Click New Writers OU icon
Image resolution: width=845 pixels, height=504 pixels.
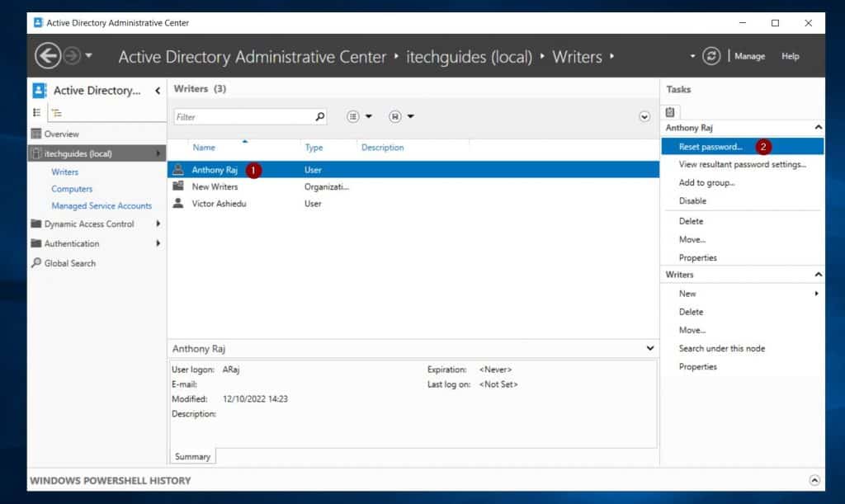pyautogui.click(x=178, y=186)
